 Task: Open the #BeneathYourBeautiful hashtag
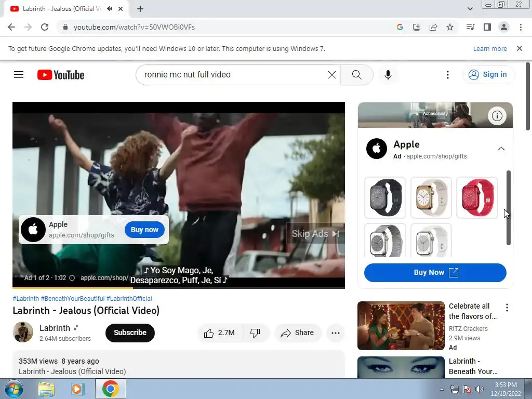pos(73,299)
